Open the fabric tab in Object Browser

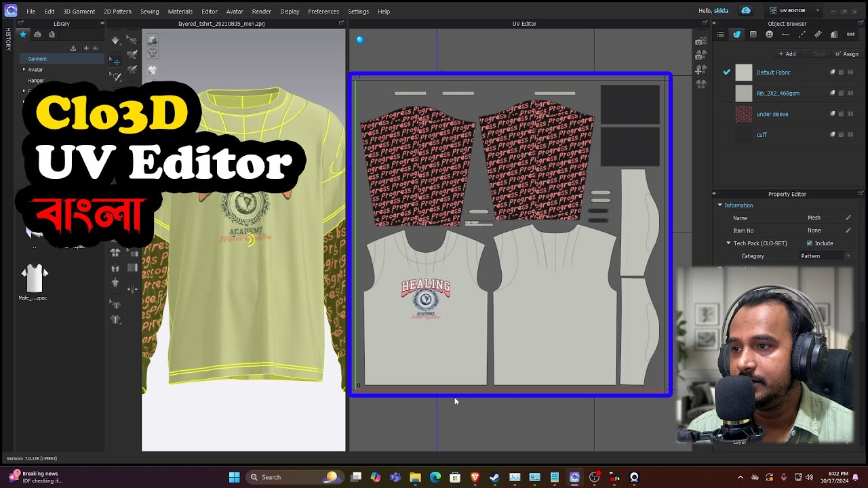pos(736,35)
